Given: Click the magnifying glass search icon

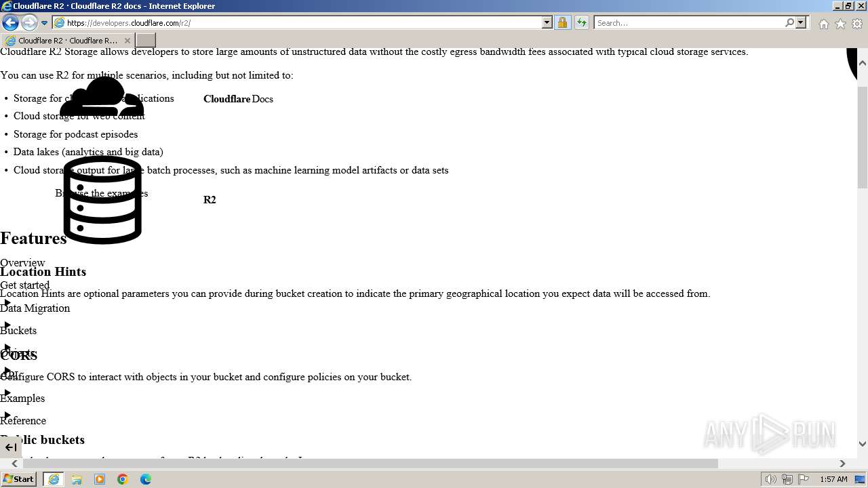Looking at the screenshot, I should [789, 22].
